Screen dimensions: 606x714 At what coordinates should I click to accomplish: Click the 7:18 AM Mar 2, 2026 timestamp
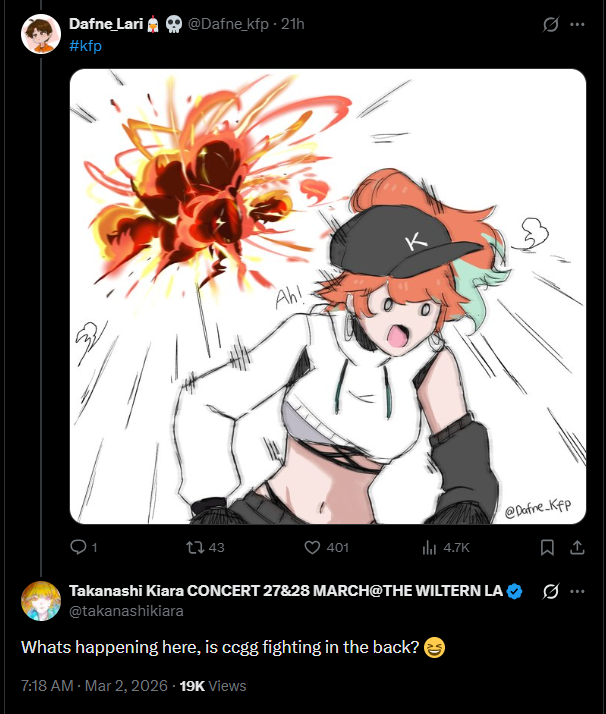[94, 686]
